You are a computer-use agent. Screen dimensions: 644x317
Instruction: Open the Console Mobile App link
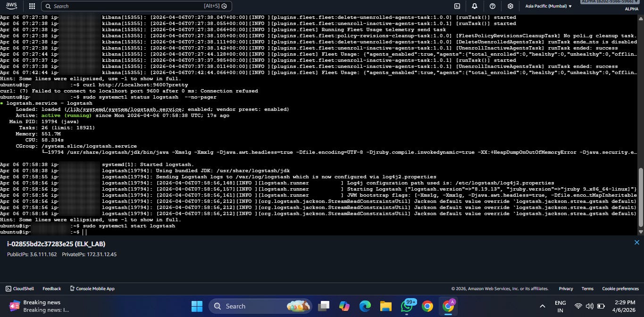(92, 289)
